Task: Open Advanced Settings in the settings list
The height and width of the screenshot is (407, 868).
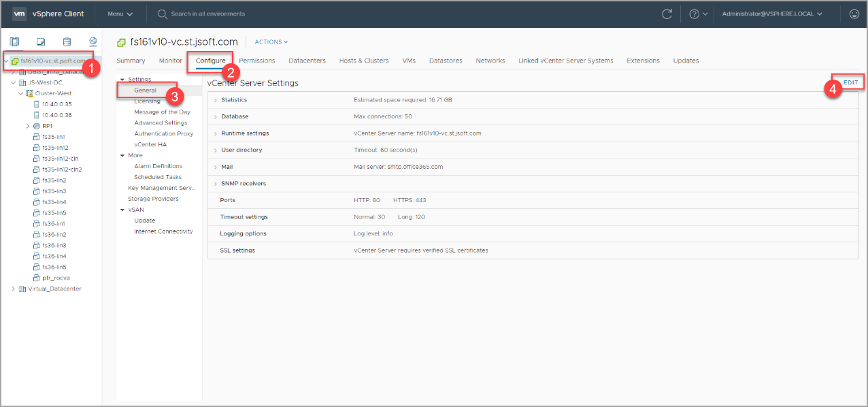Action: click(x=161, y=123)
